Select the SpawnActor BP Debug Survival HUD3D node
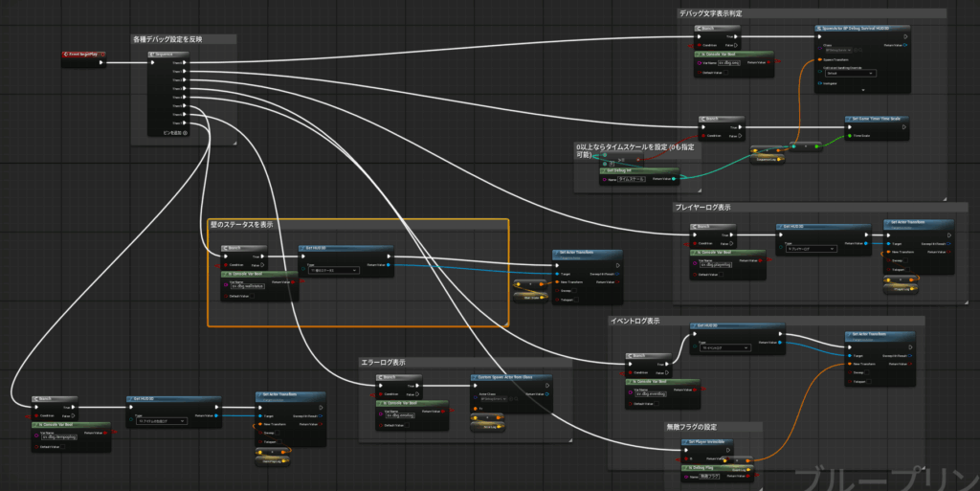Image resolution: width=980 pixels, height=491 pixels. pos(862,28)
